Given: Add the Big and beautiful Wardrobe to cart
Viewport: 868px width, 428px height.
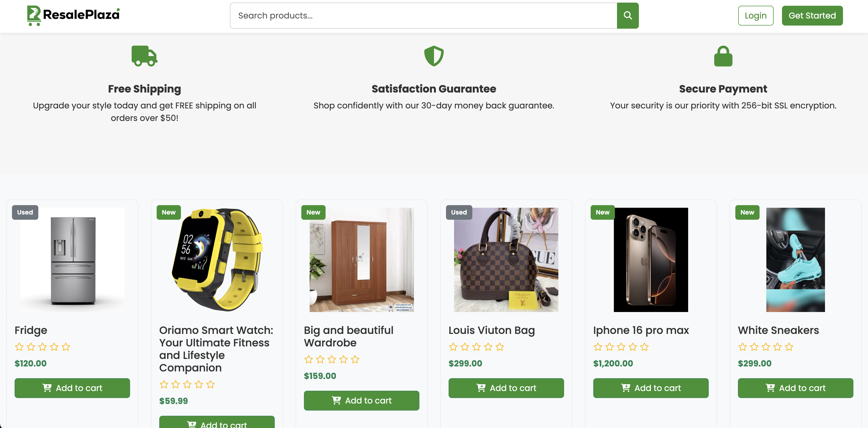Looking at the screenshot, I should pyautogui.click(x=361, y=400).
